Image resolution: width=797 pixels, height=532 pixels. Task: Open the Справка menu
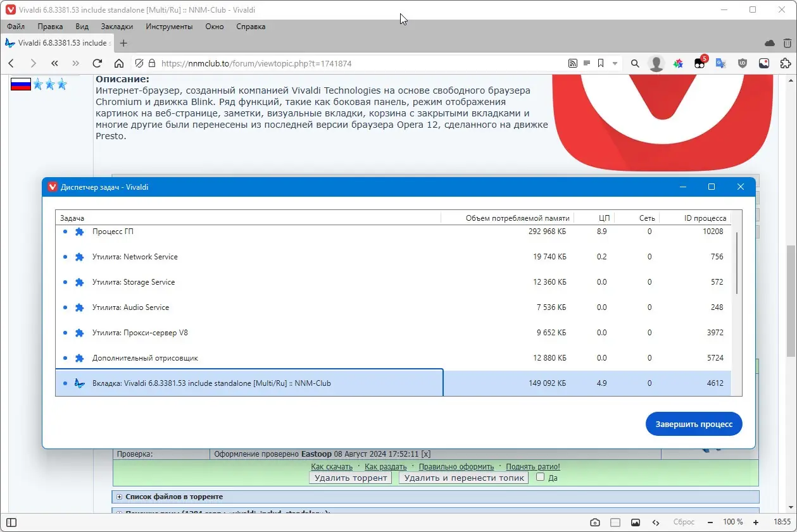[251, 27]
